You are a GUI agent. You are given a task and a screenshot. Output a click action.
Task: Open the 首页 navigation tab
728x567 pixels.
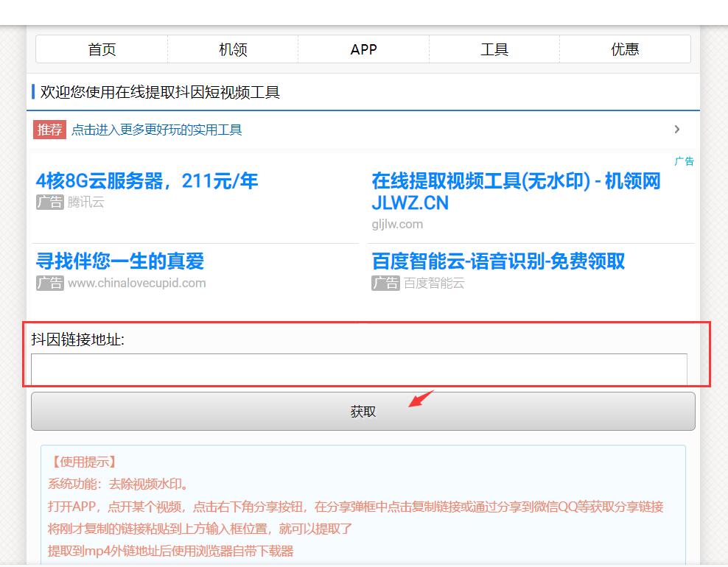point(102,49)
